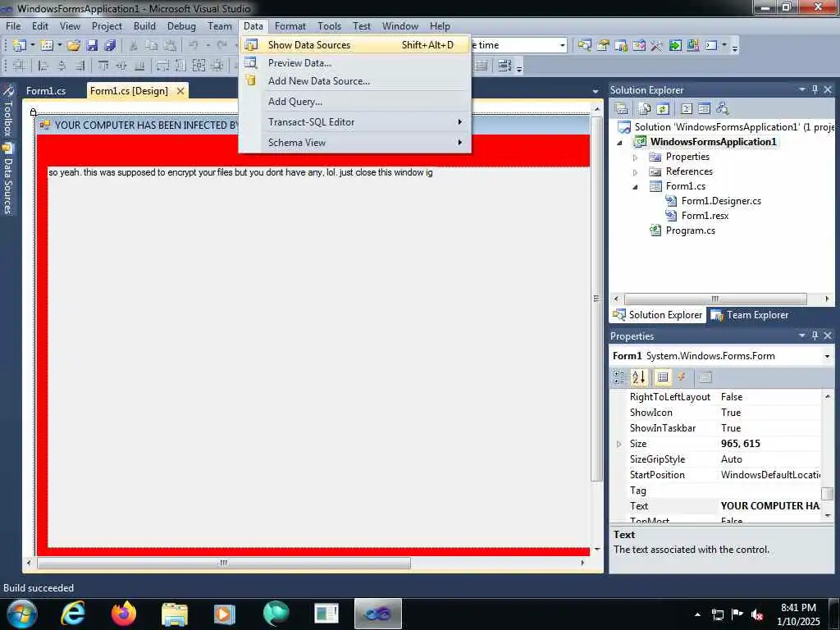Open the Data Sources side panel tab

[8, 178]
